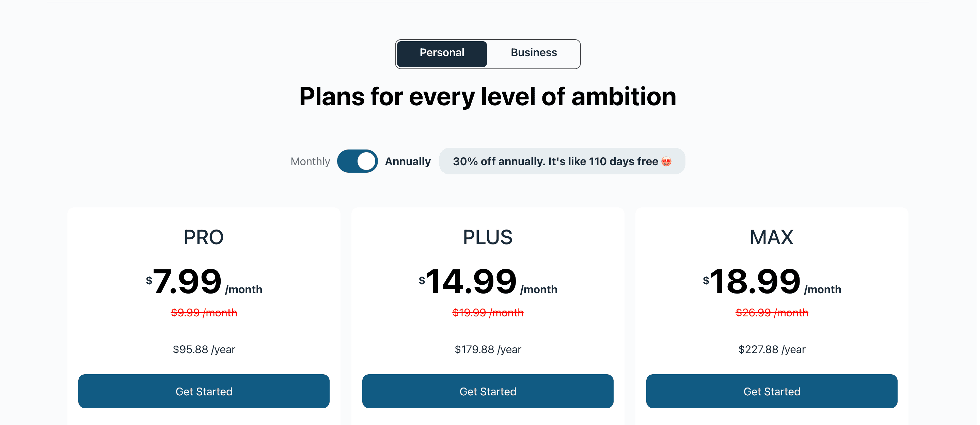Toggle the Monthly/Annually billing switch

point(357,161)
